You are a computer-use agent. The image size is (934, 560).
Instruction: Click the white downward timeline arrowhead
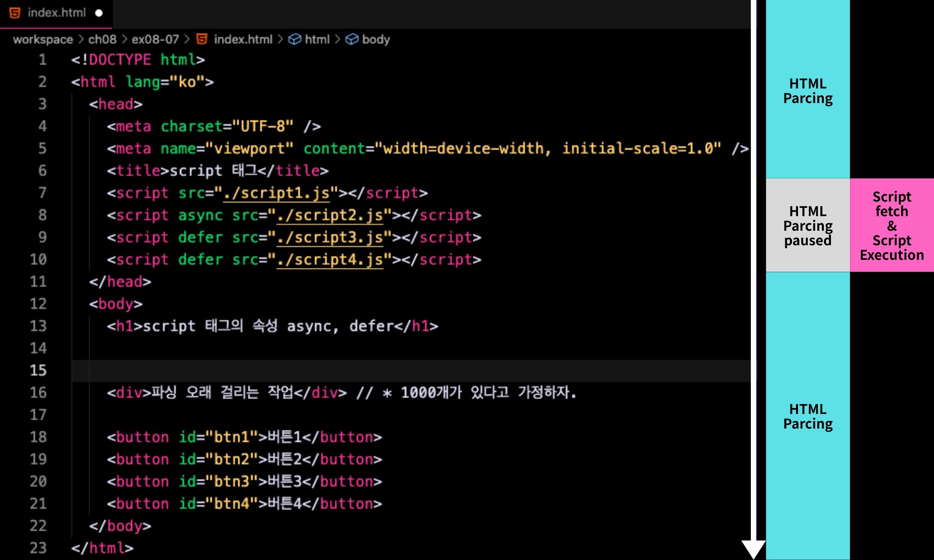pyautogui.click(x=753, y=549)
